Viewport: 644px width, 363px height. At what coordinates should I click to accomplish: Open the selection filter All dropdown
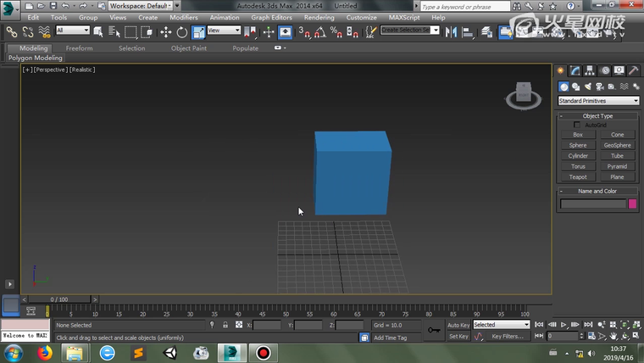coord(73,31)
